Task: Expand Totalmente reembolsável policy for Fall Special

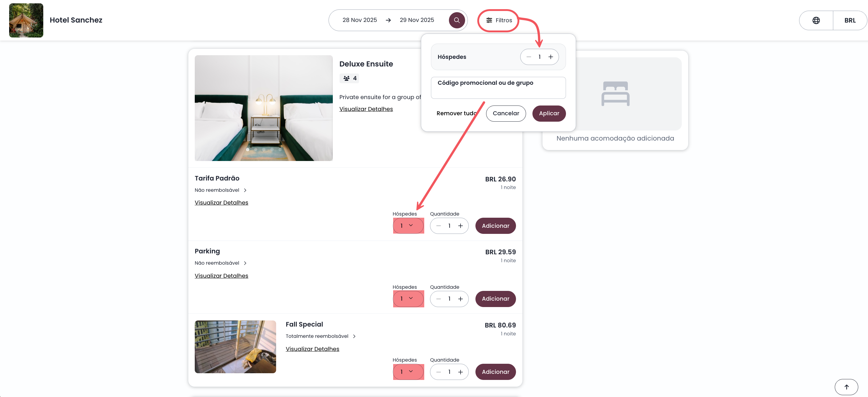Action: pyautogui.click(x=320, y=336)
